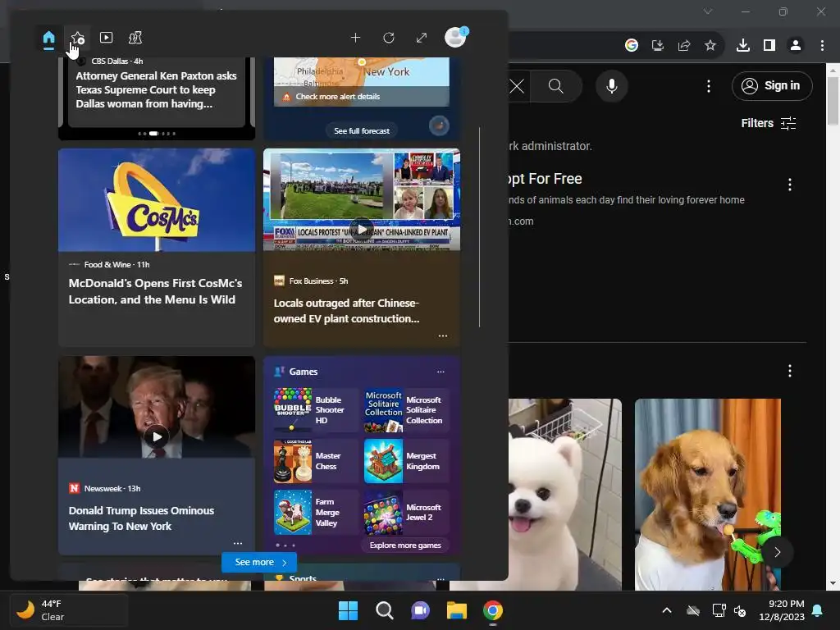The width and height of the screenshot is (840, 630).
Task: Open Chrome three-dot menu
Action: click(822, 46)
